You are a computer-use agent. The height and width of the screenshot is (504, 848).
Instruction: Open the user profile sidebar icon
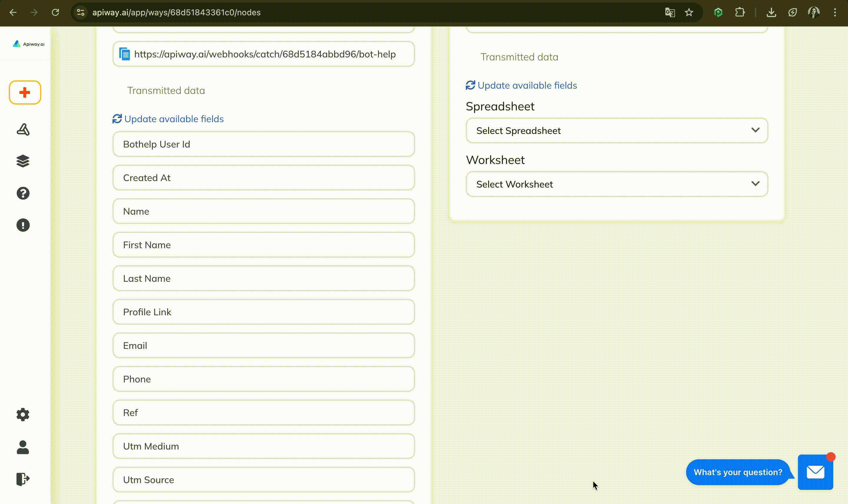[x=23, y=447]
